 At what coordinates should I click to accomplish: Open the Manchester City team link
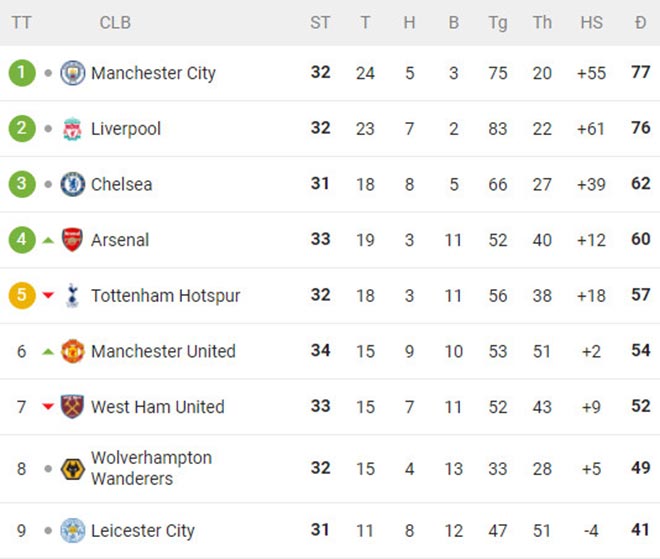click(x=153, y=73)
